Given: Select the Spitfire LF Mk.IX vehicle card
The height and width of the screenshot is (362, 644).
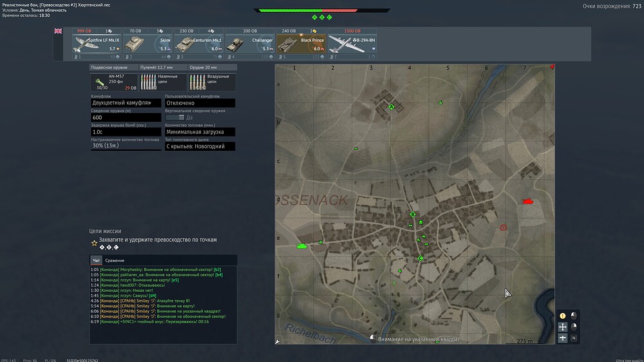Looking at the screenshot, I should tap(97, 44).
